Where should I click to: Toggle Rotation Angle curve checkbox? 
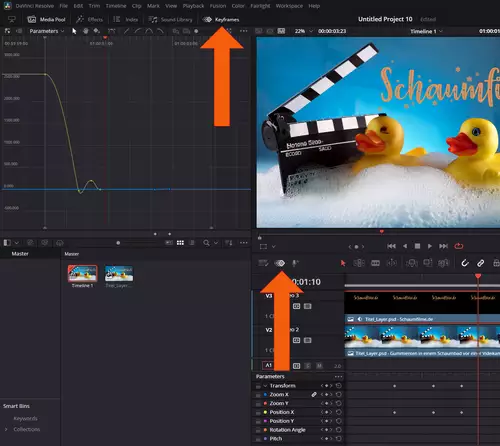click(258, 430)
